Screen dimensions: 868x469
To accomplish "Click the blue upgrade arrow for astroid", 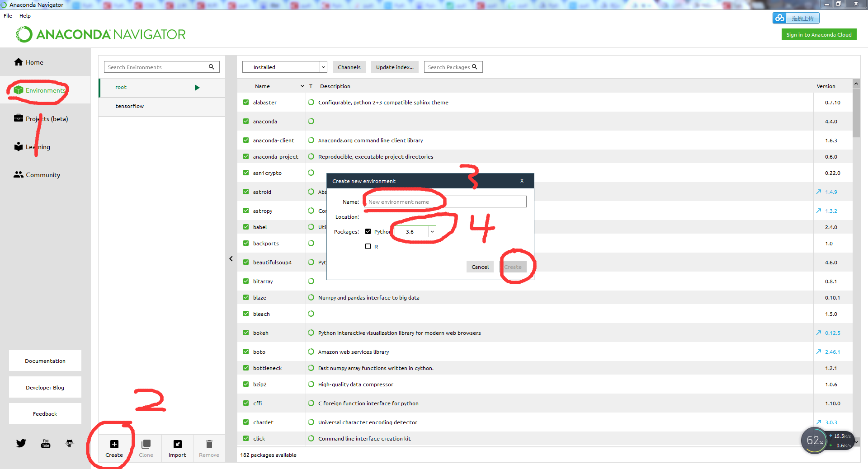I will pos(819,192).
